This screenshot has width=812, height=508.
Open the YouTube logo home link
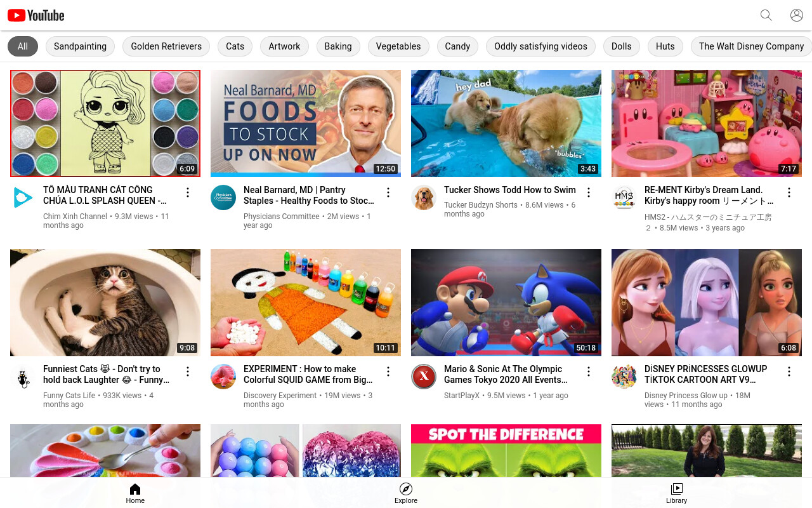[36, 15]
